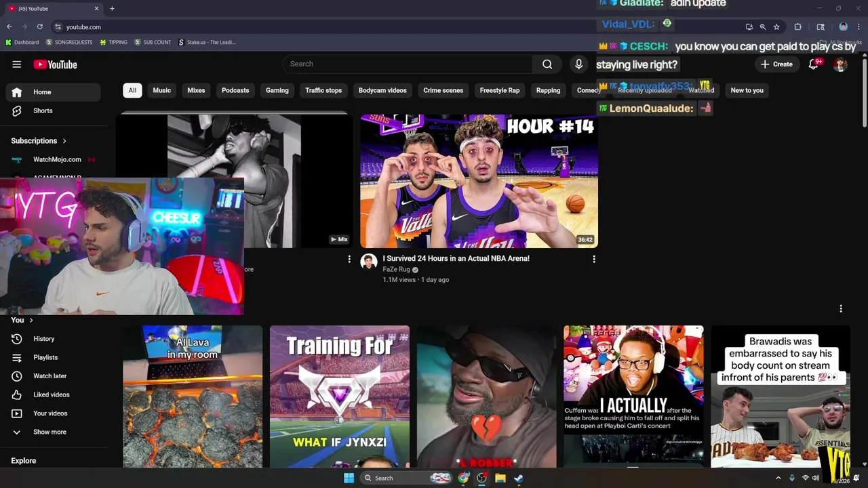
Task: Open options menu for FaZe Rug video
Action: 594,259
